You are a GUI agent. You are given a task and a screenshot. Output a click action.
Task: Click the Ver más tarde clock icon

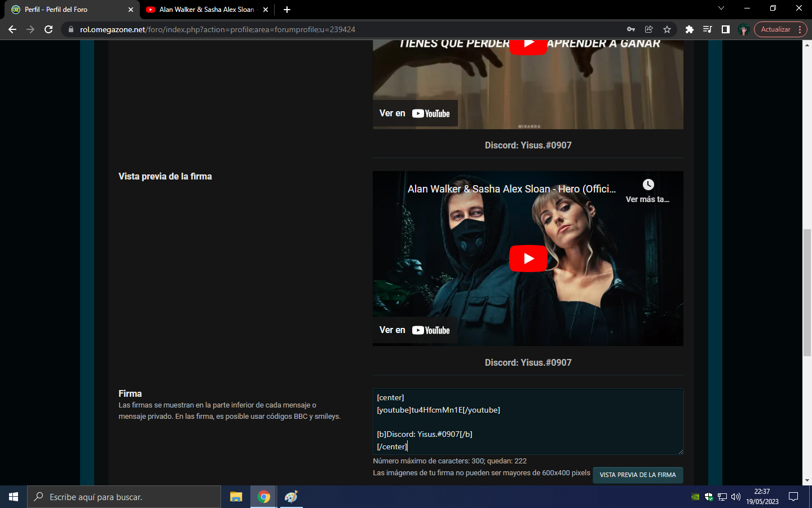click(648, 185)
